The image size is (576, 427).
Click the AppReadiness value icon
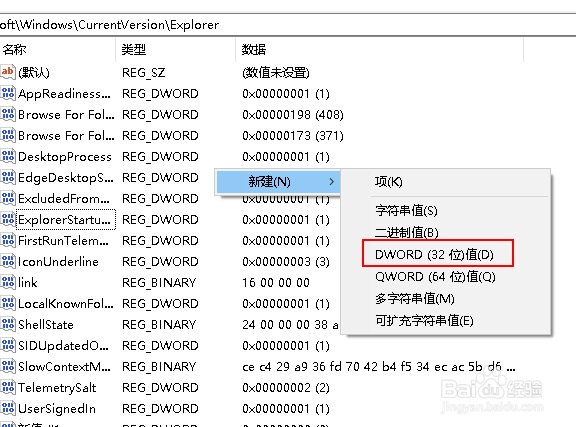tap(8, 93)
